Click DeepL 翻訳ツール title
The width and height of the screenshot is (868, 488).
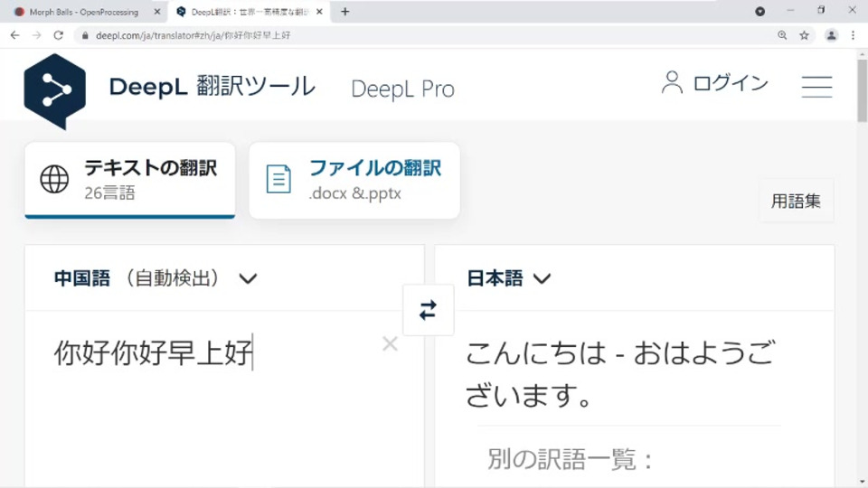point(212,87)
